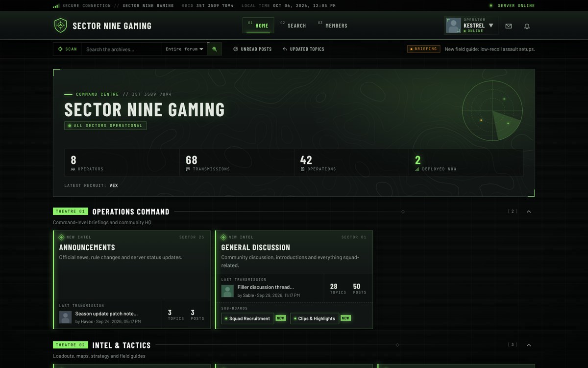Click the Intel & Tactics heading
Image resolution: width=588 pixels, height=368 pixels.
click(122, 345)
